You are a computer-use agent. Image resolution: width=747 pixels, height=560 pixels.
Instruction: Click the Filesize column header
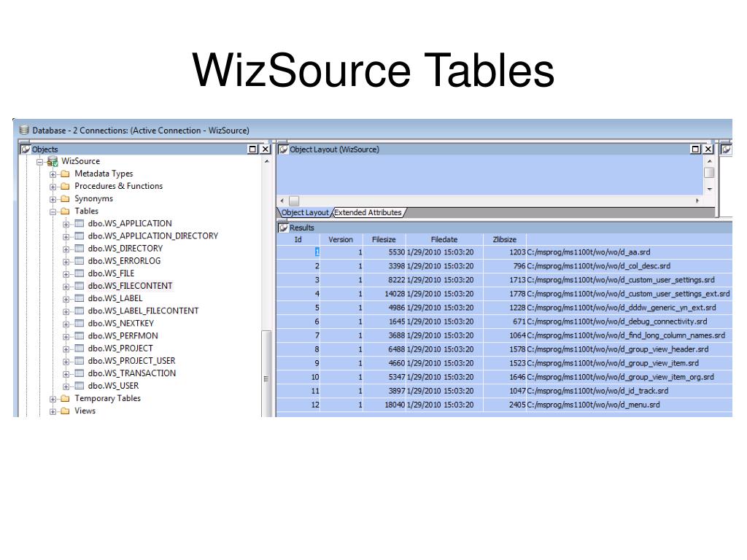point(384,239)
